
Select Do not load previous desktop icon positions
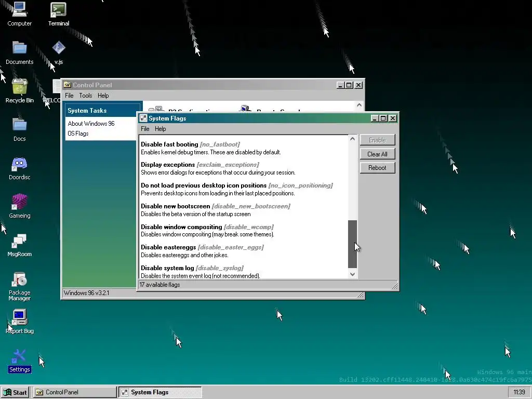tap(244, 189)
